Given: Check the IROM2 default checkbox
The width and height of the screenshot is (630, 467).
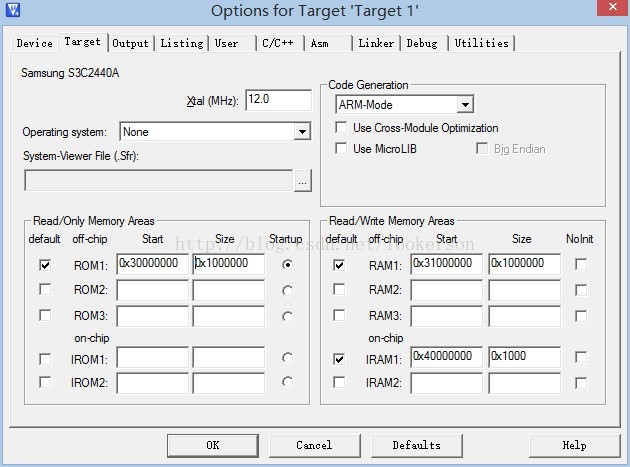Looking at the screenshot, I should tap(45, 382).
